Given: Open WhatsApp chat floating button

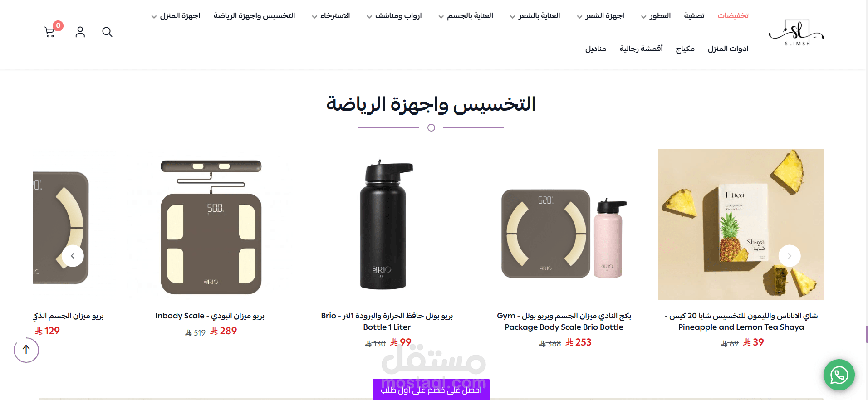Looking at the screenshot, I should (x=839, y=375).
